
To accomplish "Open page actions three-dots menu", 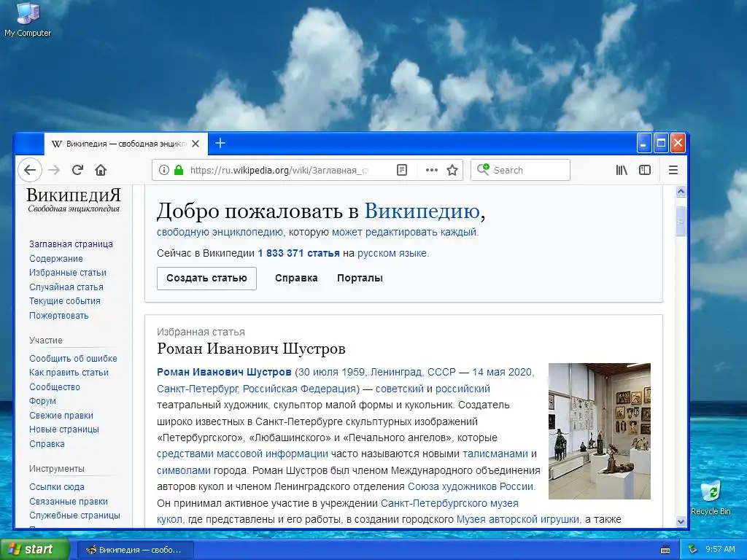I will point(432,170).
